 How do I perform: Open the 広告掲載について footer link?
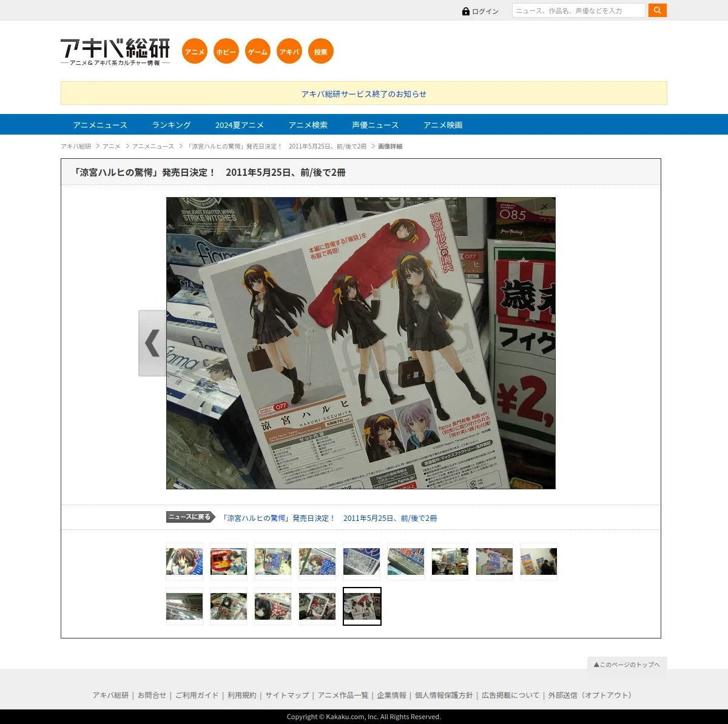(510, 696)
